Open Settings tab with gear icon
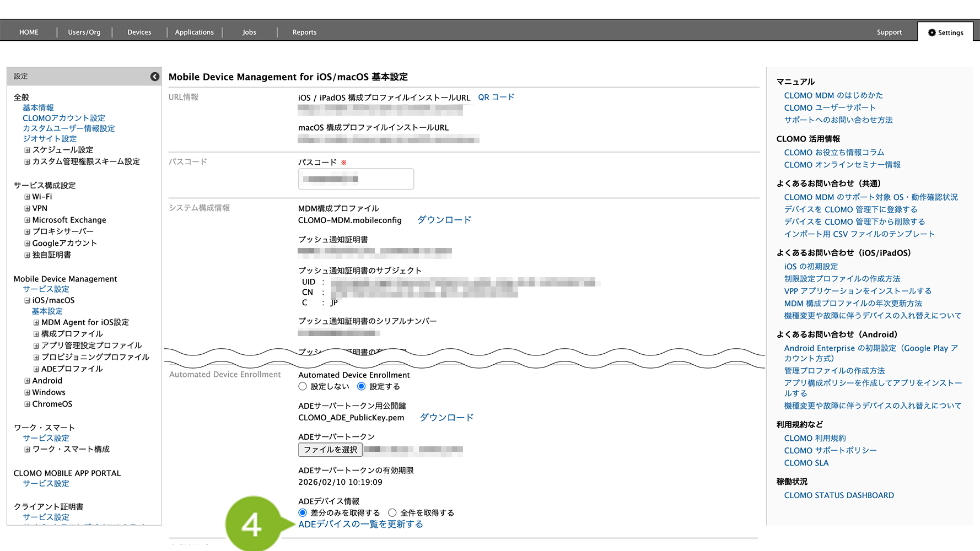The height and width of the screenshot is (551, 980). click(945, 33)
